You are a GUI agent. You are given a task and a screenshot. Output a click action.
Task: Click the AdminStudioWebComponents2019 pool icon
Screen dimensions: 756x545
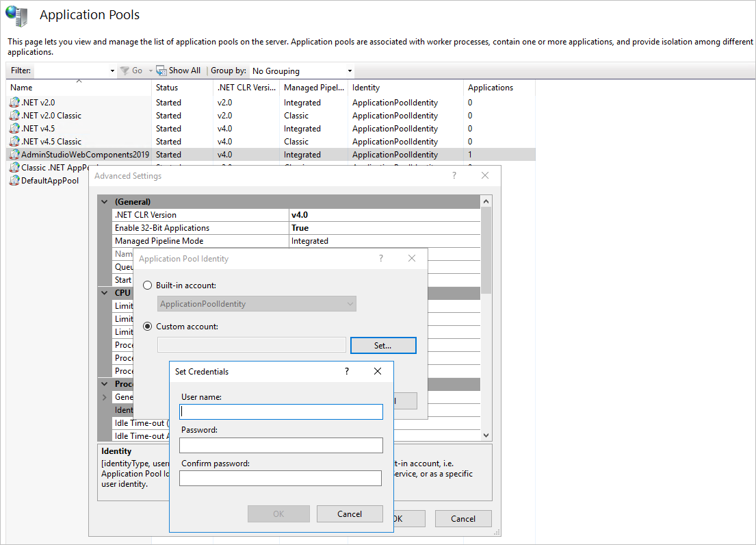pos(15,155)
